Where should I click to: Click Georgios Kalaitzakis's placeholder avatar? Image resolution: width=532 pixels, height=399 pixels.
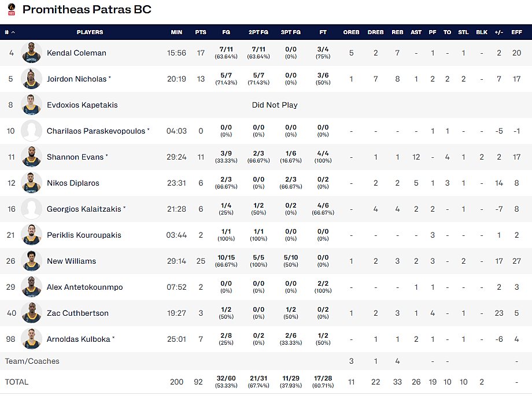31,209
